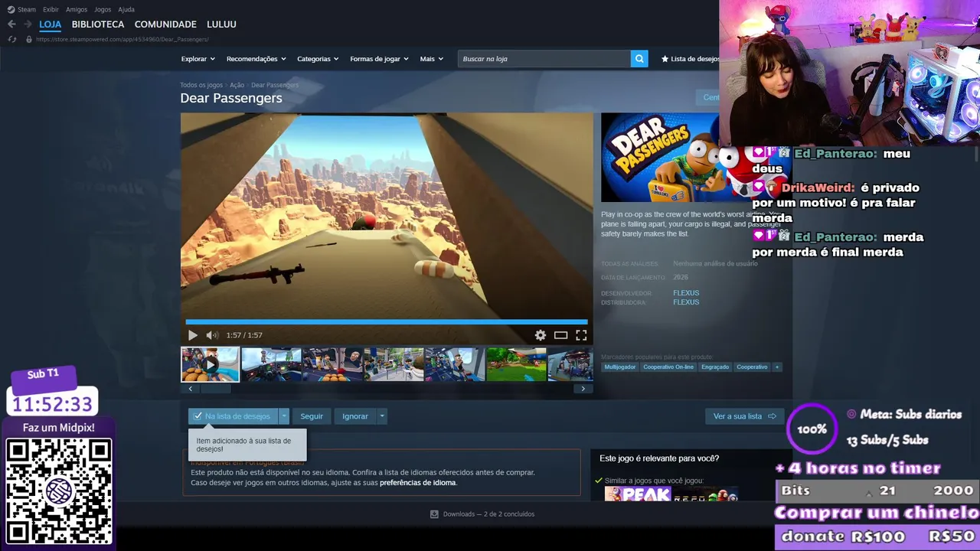Open Ver a sua lista
The height and width of the screenshot is (551, 980).
coord(744,416)
